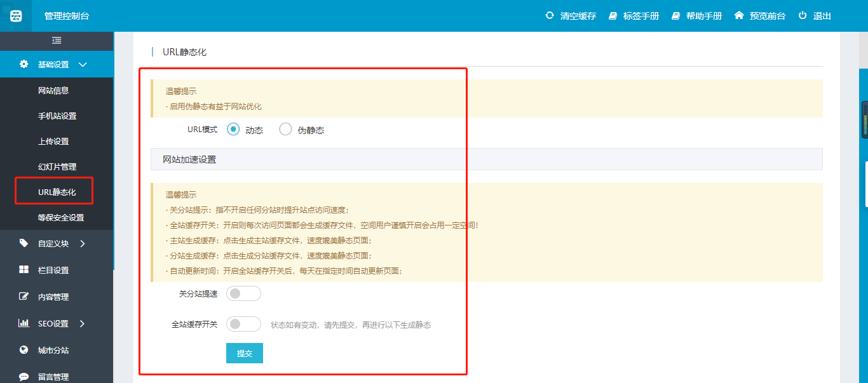Open 网站信息 in the sidebar
The width and height of the screenshot is (868, 383).
point(53,91)
